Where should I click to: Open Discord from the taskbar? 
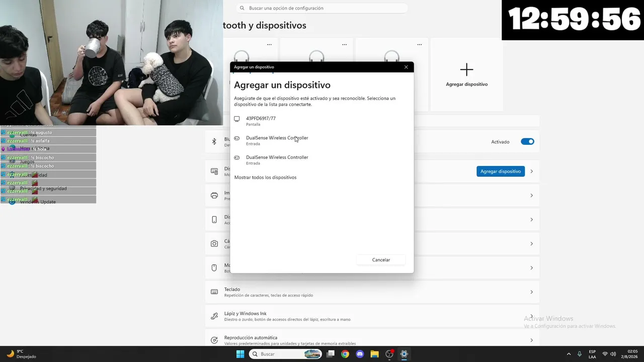360,354
